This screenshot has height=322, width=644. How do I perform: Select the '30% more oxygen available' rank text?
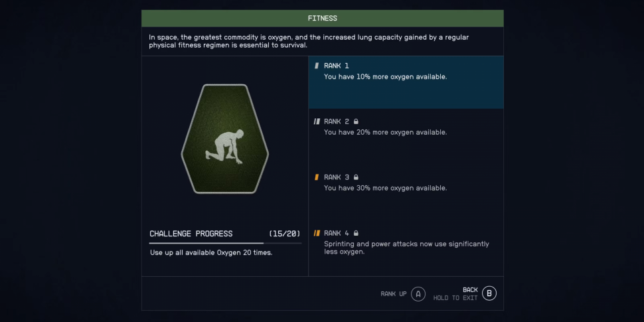385,188
